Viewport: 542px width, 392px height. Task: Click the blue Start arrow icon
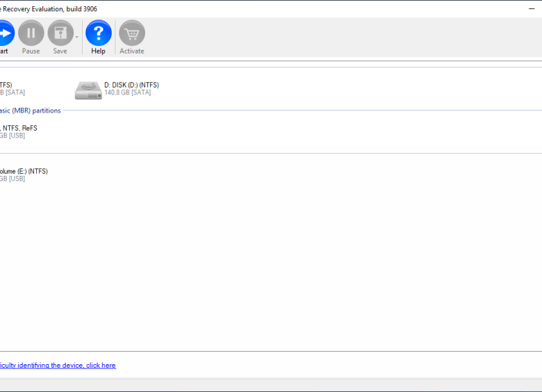pos(4,33)
